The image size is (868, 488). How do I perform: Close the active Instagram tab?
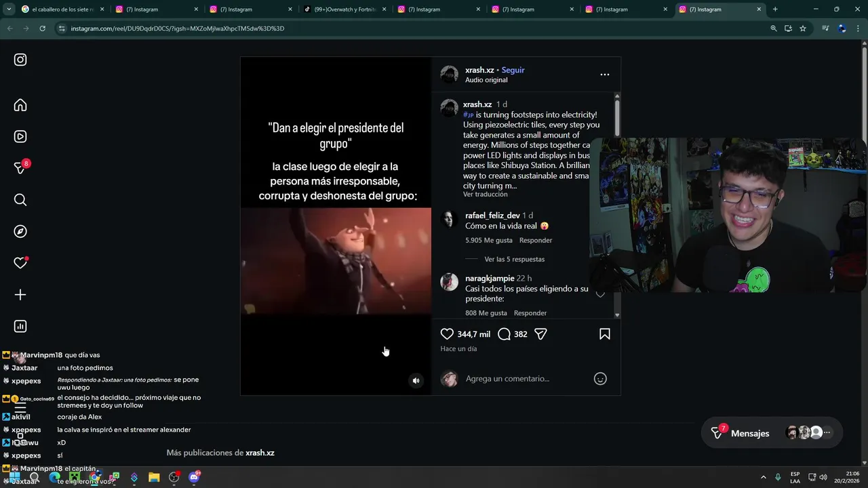click(759, 9)
